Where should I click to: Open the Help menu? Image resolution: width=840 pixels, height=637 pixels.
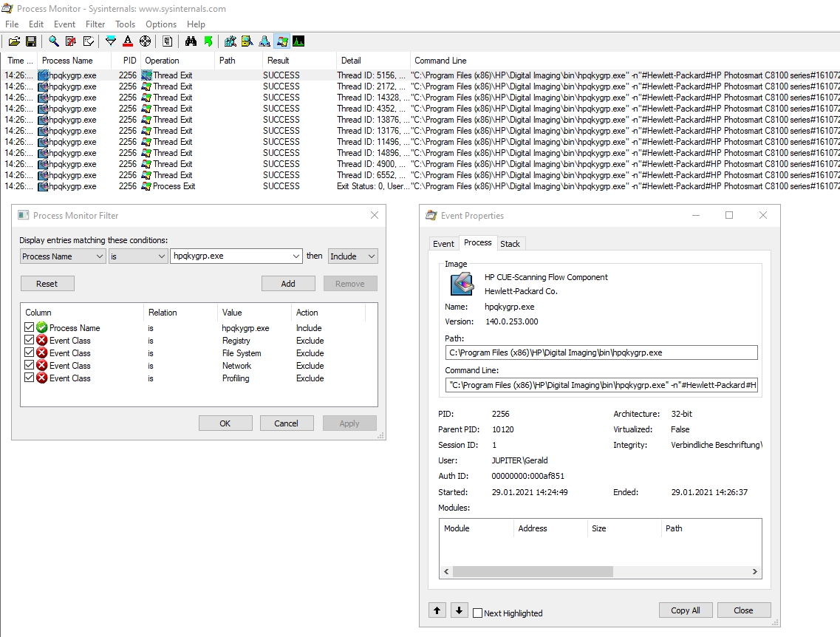click(x=196, y=24)
